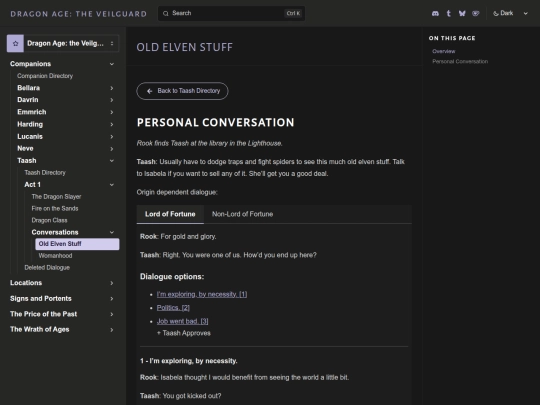540x405 pixels.
Task: Open Harding in sidebar
Action: coord(30,124)
